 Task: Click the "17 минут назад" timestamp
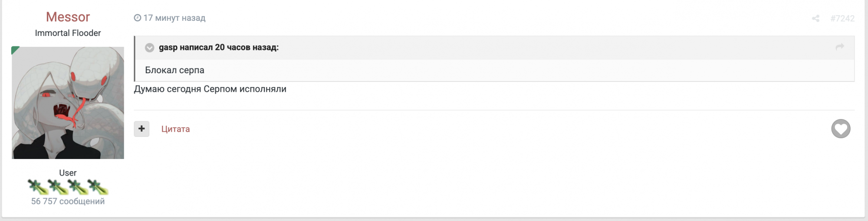[174, 18]
